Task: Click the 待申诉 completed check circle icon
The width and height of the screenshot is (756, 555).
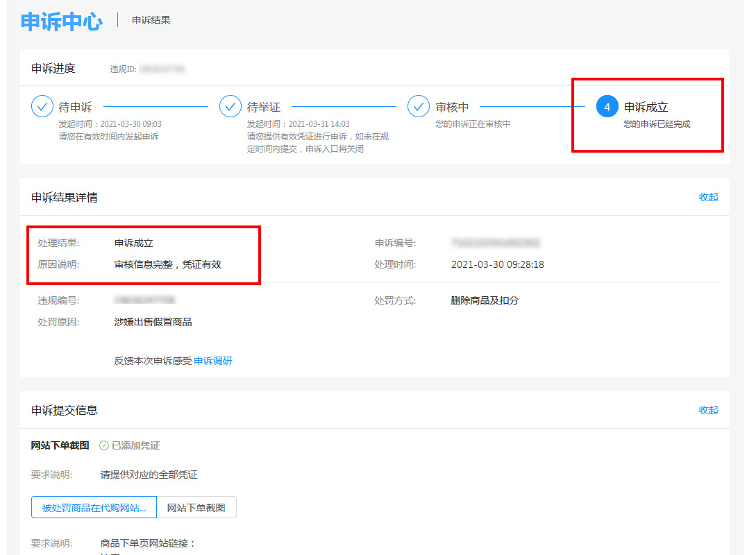Action: click(43, 107)
